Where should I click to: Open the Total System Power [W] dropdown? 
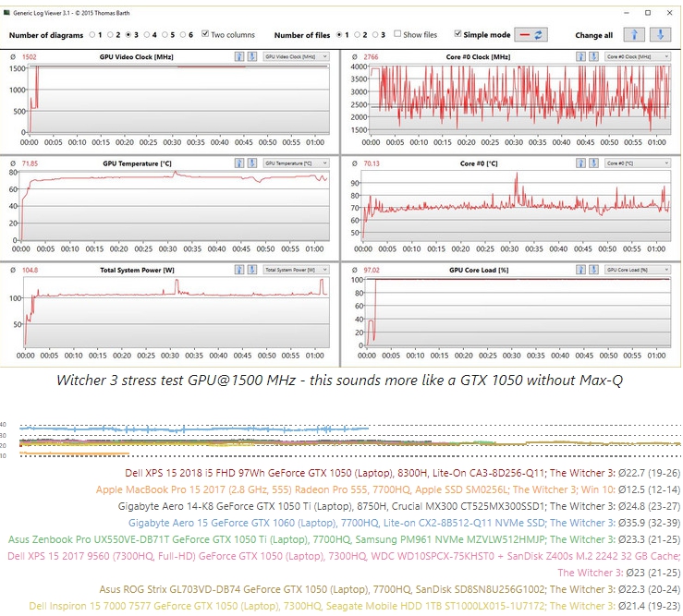click(296, 270)
